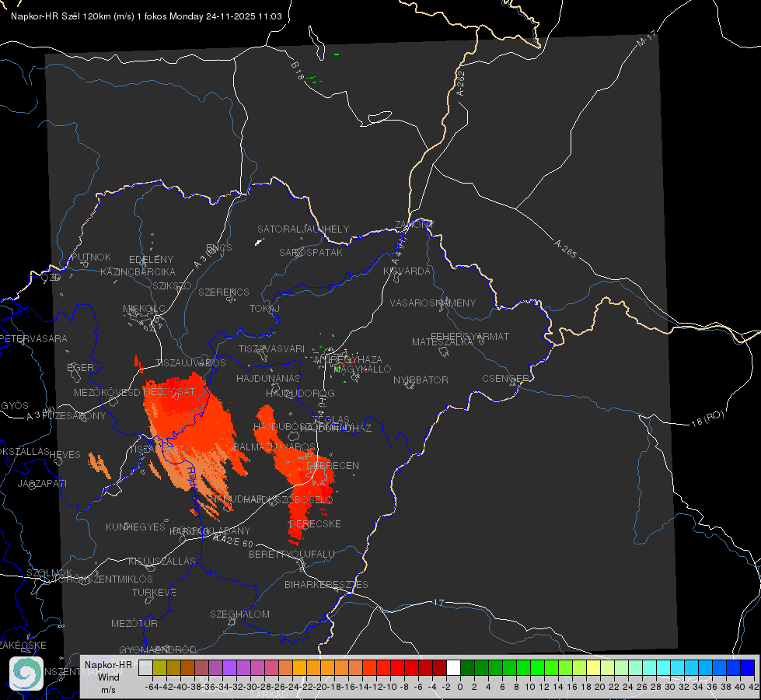Image resolution: width=761 pixels, height=700 pixels.
Task: Select the white zero-velocity legend swatch
Action: pyautogui.click(x=453, y=667)
